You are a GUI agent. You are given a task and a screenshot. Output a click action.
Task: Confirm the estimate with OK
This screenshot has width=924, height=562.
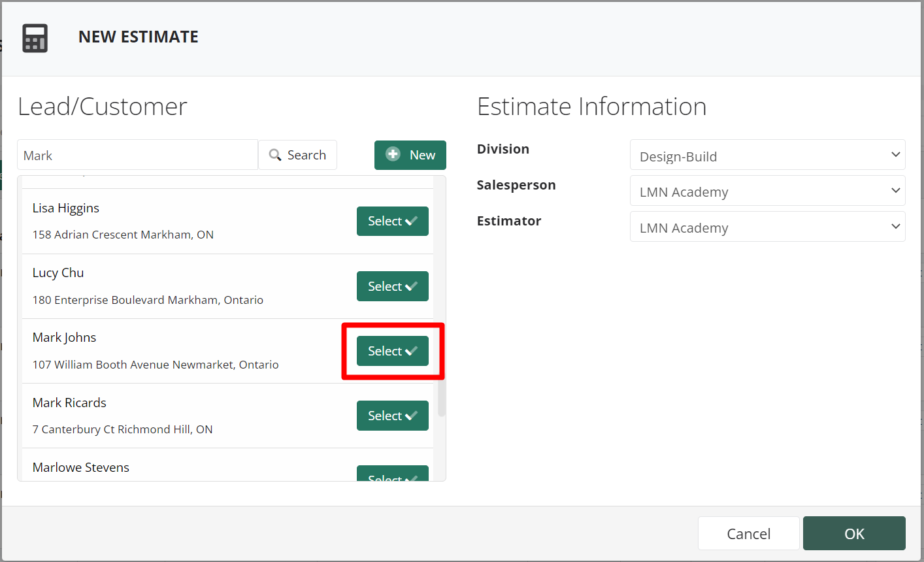(854, 533)
